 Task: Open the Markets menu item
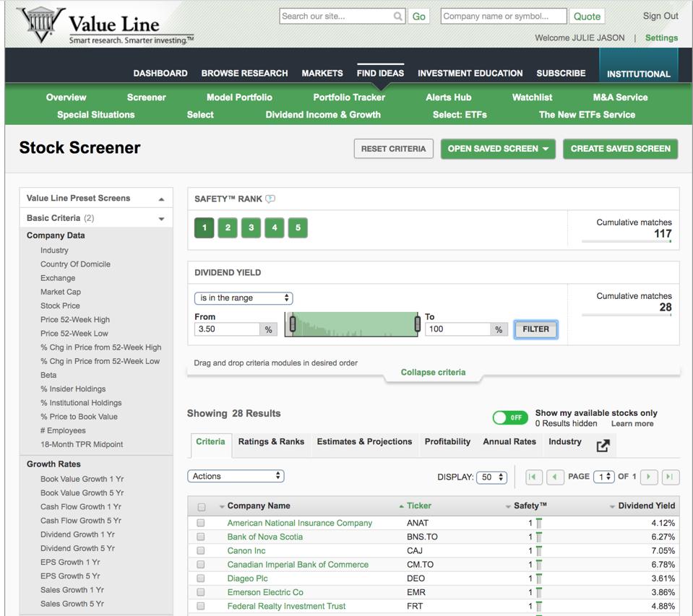[x=322, y=73]
